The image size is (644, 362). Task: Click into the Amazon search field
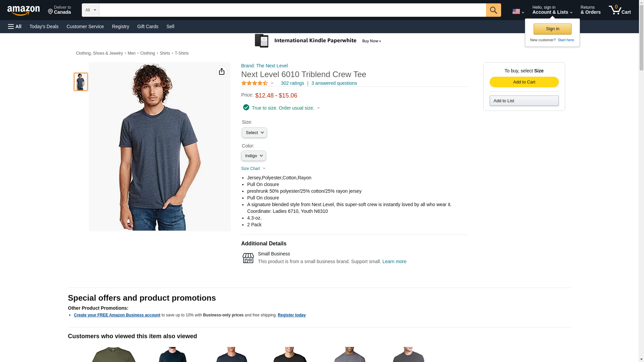[292, 10]
